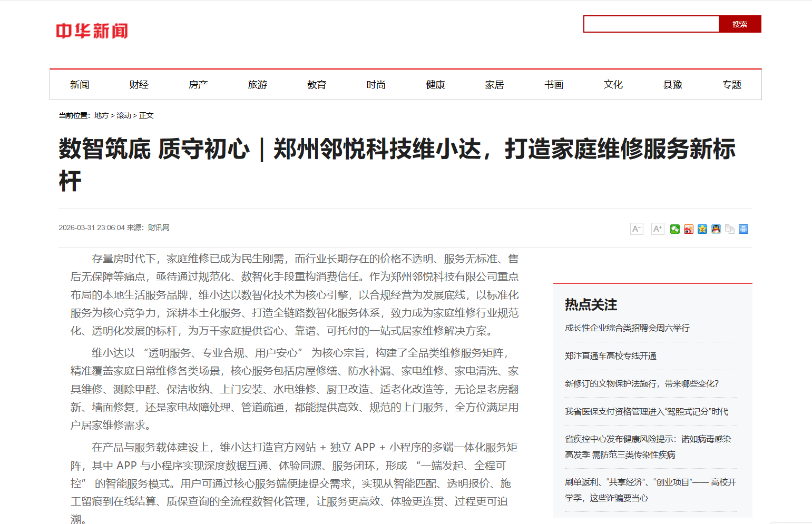Select 健康 in the navigation bar
This screenshot has width=812, height=524.
point(435,85)
